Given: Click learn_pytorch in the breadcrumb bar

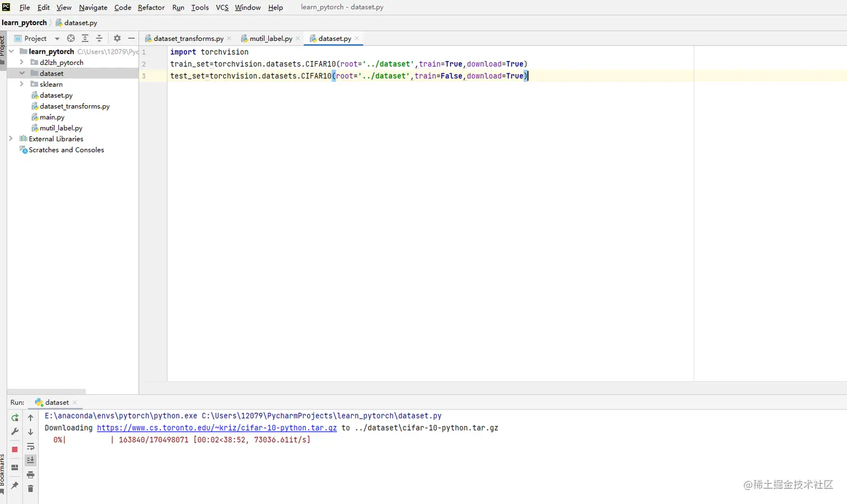Looking at the screenshot, I should (x=24, y=22).
